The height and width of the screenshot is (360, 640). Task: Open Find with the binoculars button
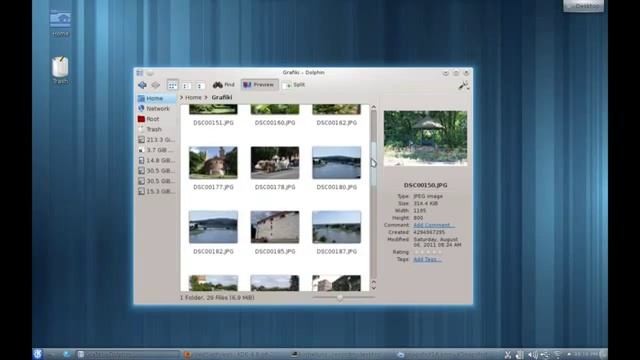(x=224, y=85)
